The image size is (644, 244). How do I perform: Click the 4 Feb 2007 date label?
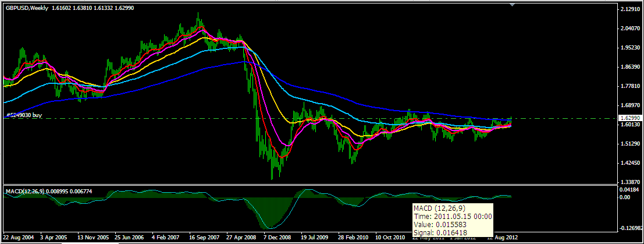pyautogui.click(x=166, y=238)
